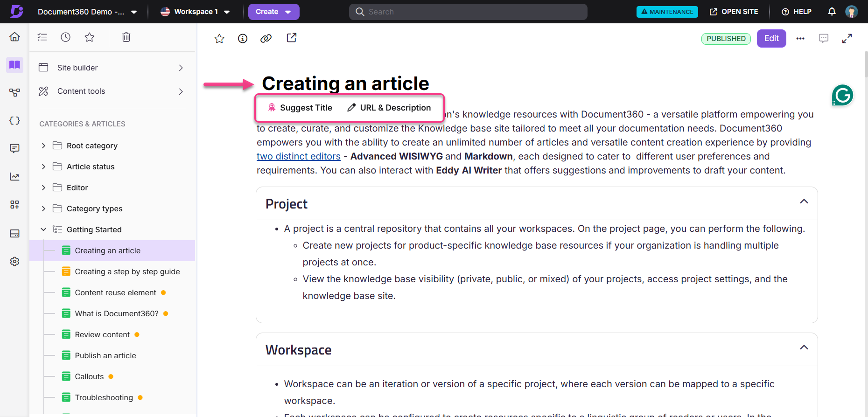
Task: Open the feedback comment icon in left rail
Action: pos(14,148)
